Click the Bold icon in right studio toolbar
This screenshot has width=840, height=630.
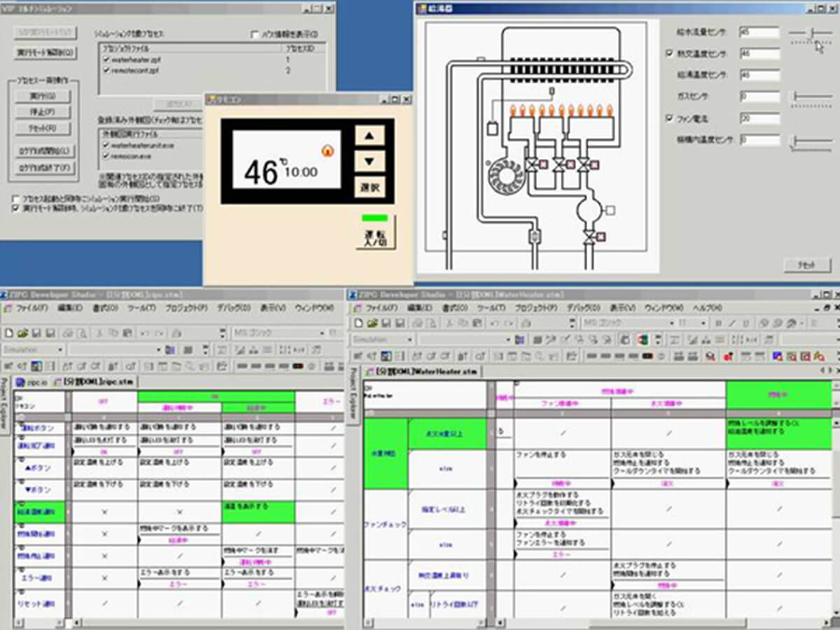pos(718,323)
